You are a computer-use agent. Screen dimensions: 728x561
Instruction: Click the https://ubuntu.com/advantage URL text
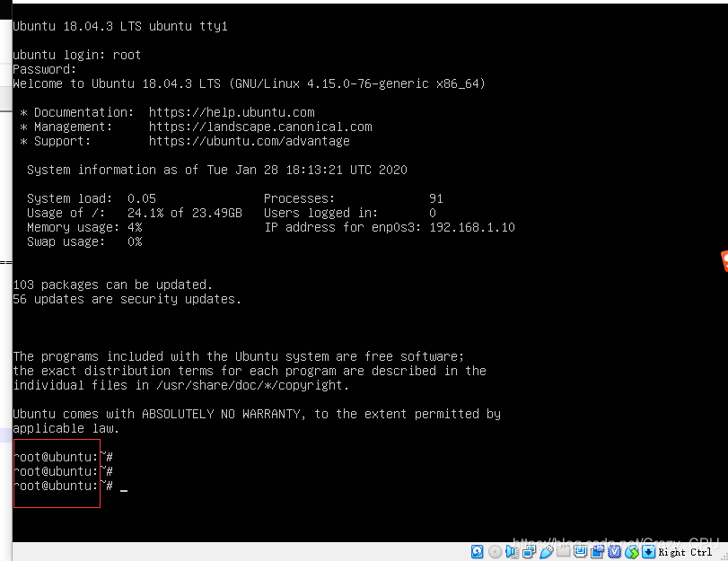(250, 141)
